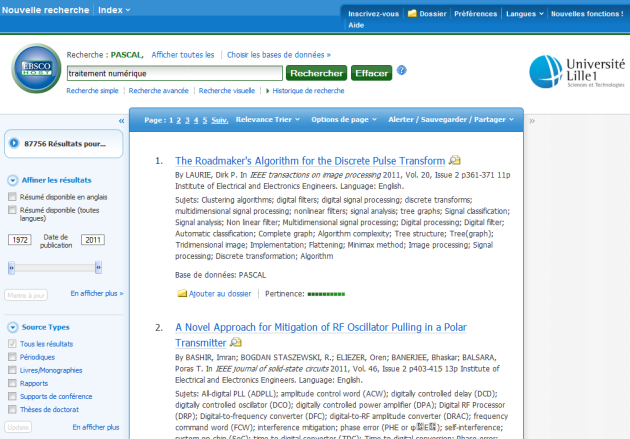Click folder icon beside Ajouter au dossier
The image size is (630, 439).
[182, 293]
